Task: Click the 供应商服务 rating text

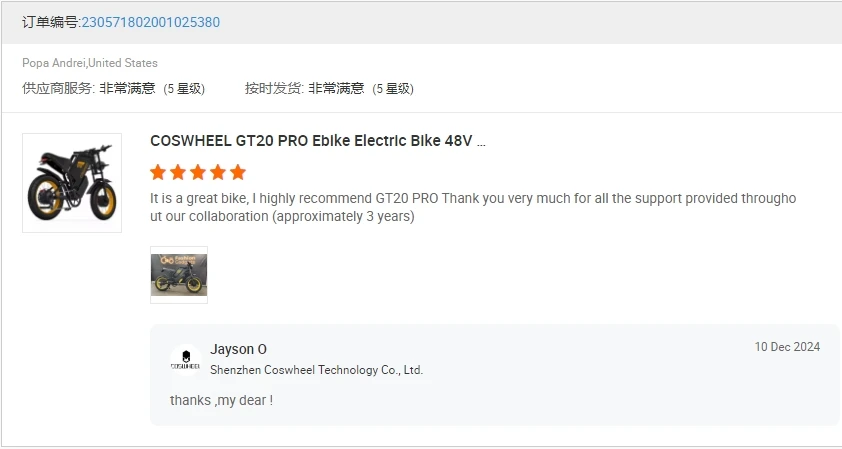Action: (58, 88)
